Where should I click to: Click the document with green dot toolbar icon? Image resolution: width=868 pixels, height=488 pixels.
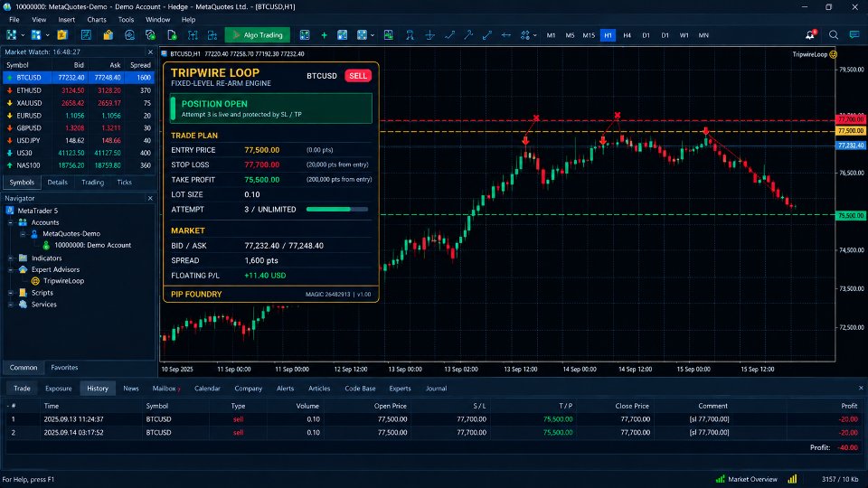click(x=172, y=35)
